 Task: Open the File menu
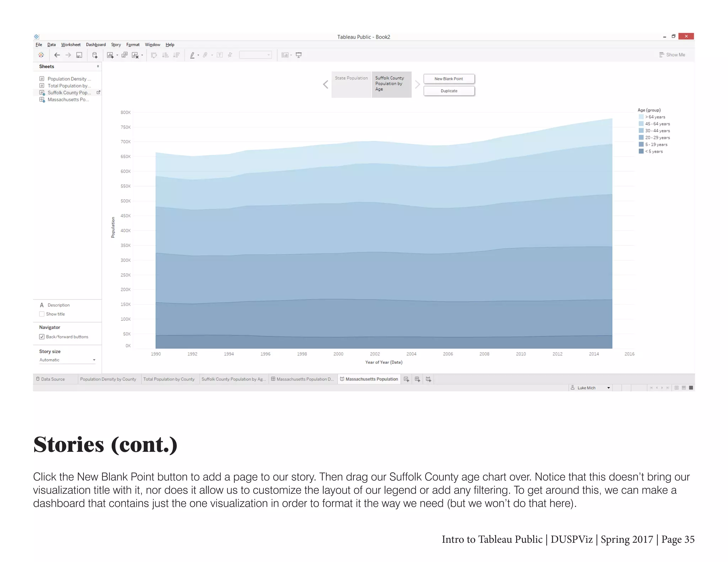[39, 45]
